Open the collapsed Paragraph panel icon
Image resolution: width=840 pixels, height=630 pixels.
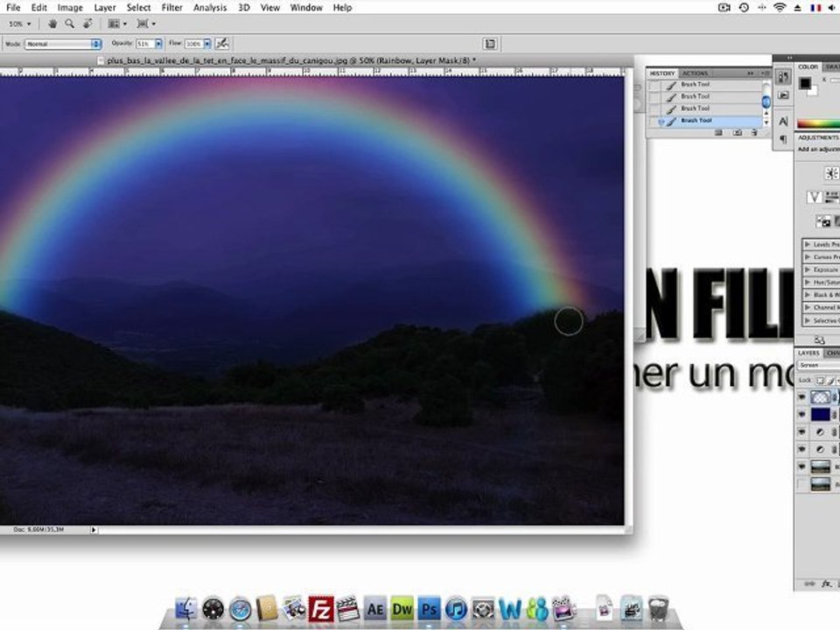point(783,139)
